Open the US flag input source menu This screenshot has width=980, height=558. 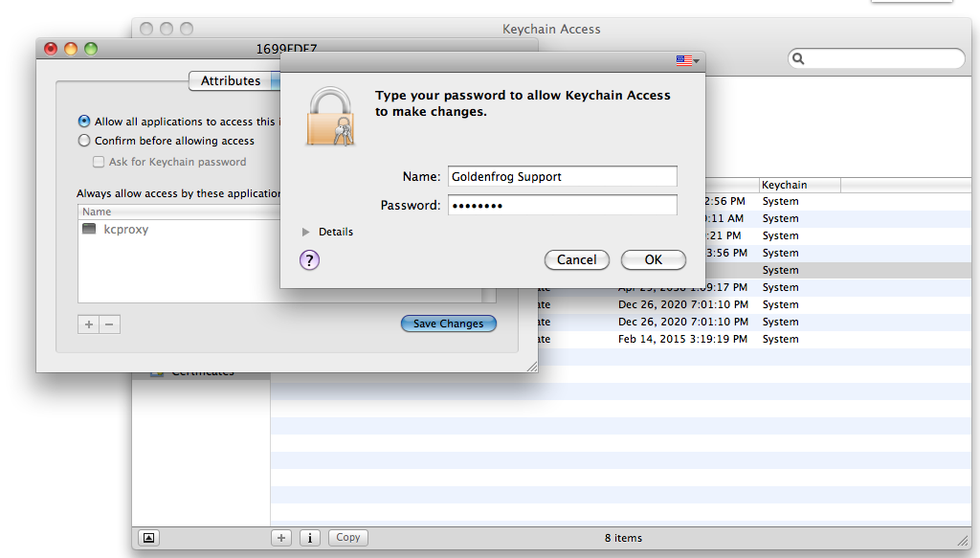pyautogui.click(x=687, y=60)
